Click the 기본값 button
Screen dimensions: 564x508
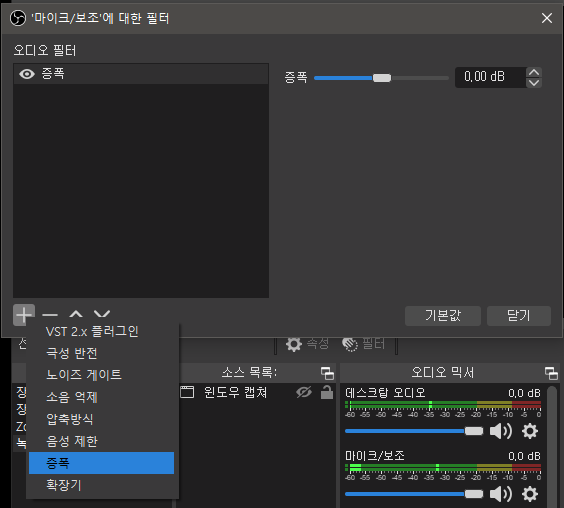pos(443,316)
